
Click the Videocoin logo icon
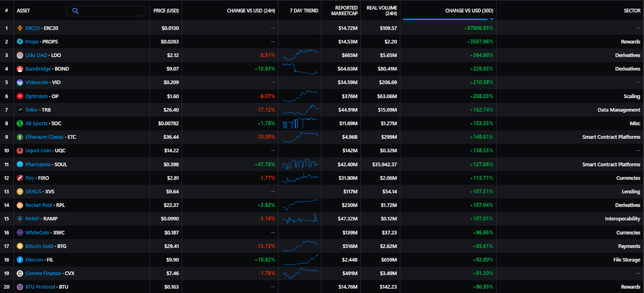tap(20, 82)
